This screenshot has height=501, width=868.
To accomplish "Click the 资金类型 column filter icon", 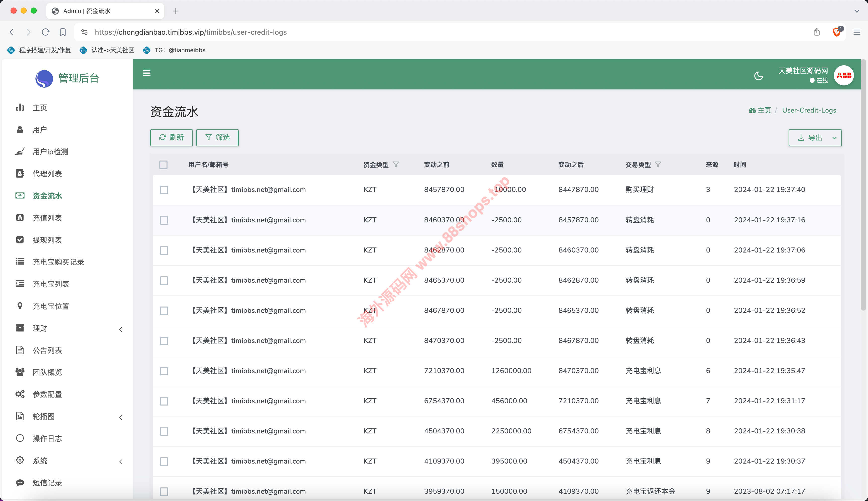I will click(x=396, y=165).
